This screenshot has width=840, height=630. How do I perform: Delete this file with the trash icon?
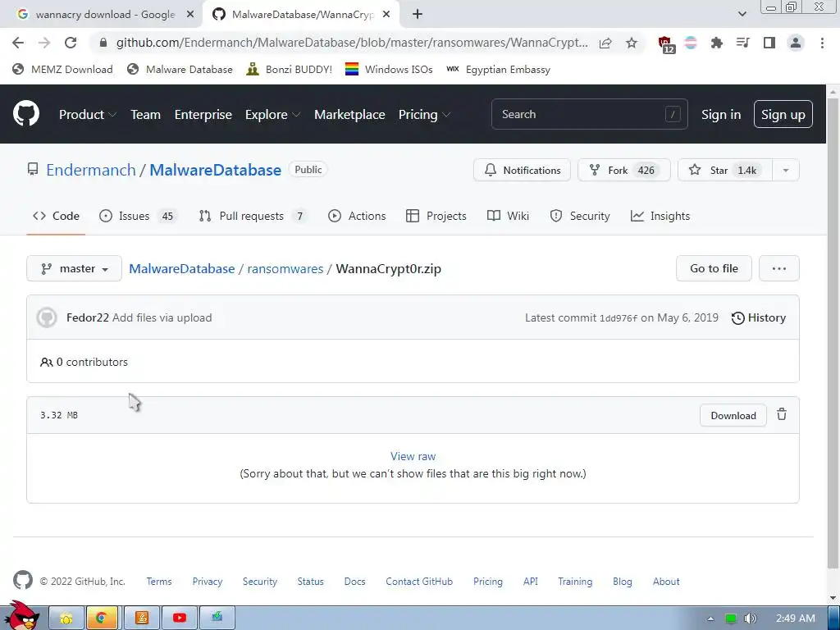coord(782,414)
